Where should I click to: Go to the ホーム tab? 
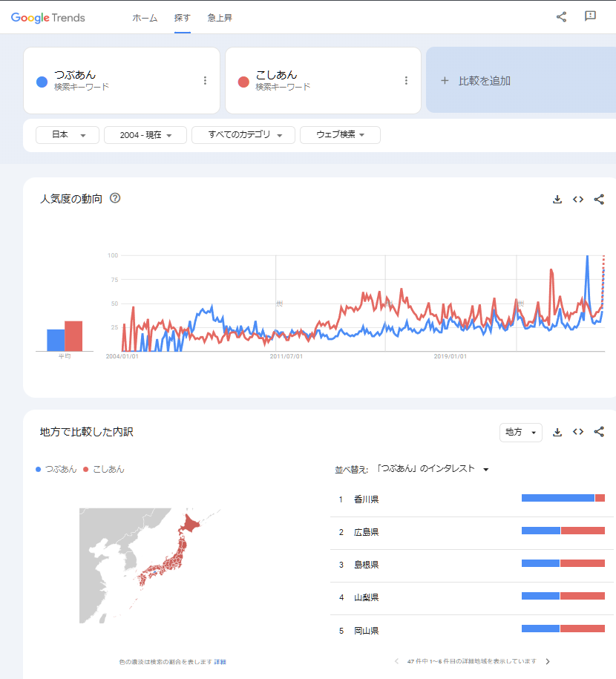point(145,18)
